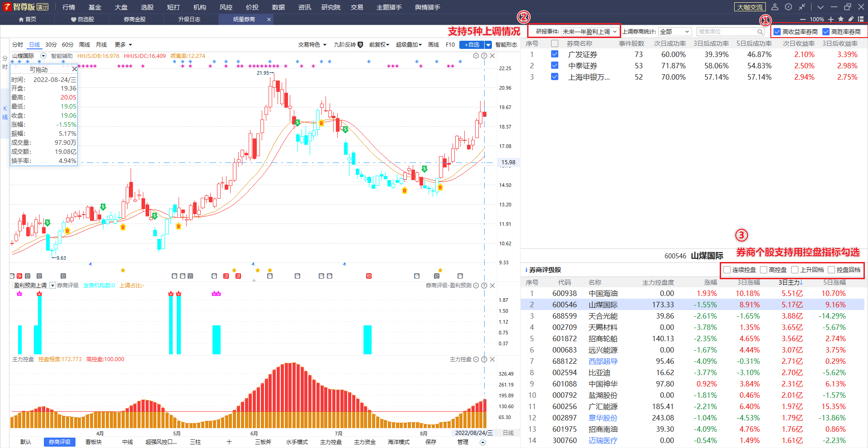This screenshot has height=448, width=868.
Task: Open the dropdown circle next to 山煤国际
Action: [43, 56]
